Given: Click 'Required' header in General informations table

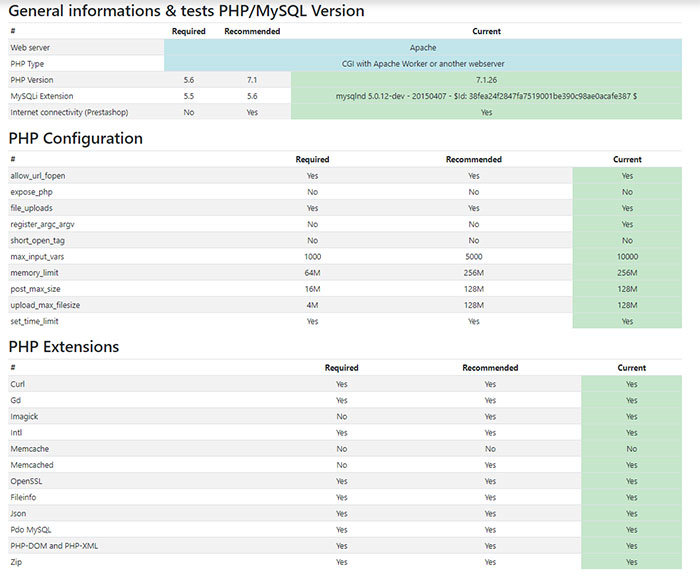Looking at the screenshot, I should coord(188,31).
